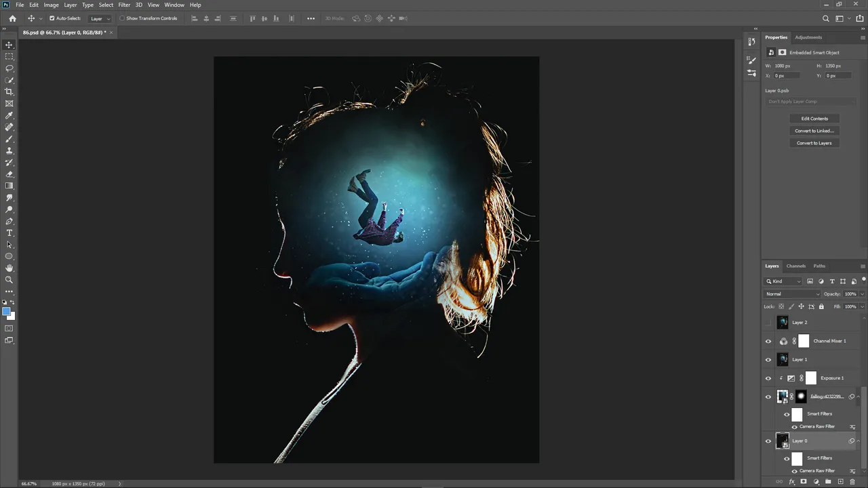Select the Hand tool
This screenshot has height=488, width=868.
coord(9,268)
